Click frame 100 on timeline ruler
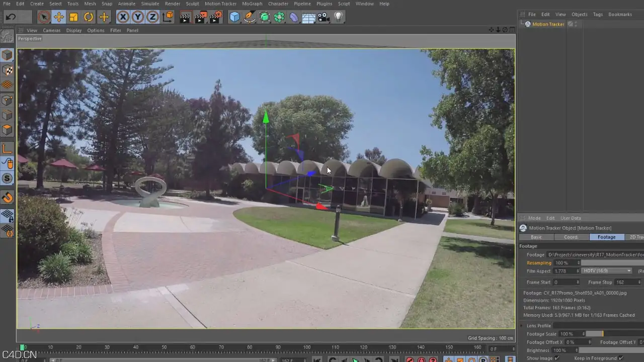Screen dimensions: 644x362 click(x=307, y=347)
